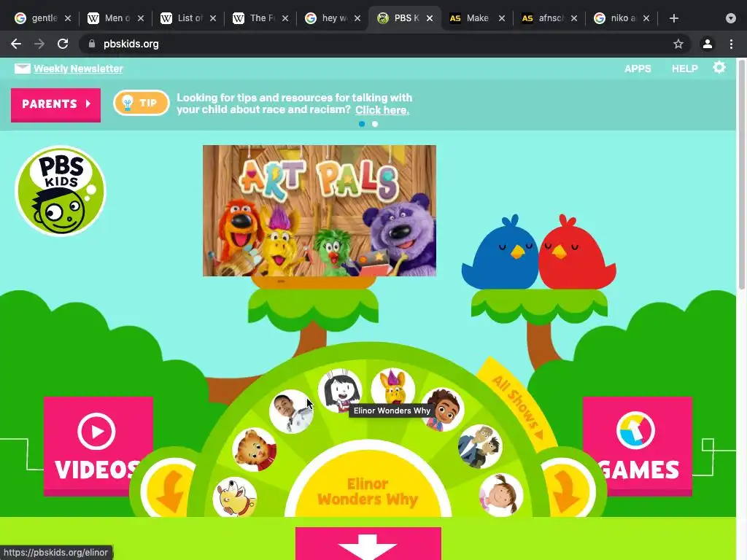Open the two grey-suited characters show icon

[x=480, y=447]
